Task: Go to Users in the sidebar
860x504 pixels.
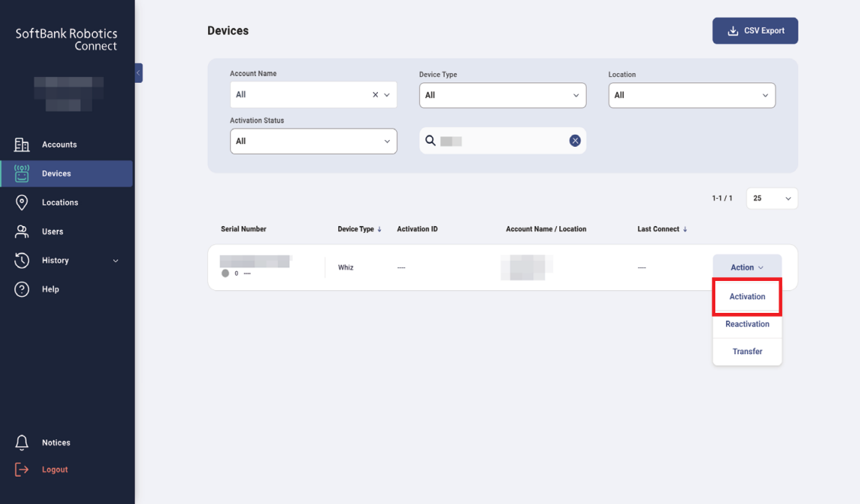Action: coord(53,231)
